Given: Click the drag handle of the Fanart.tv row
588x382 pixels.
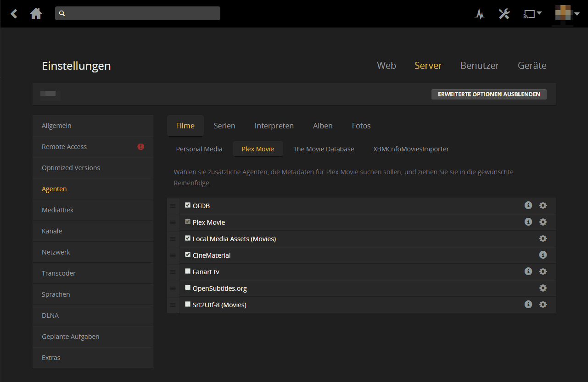Looking at the screenshot, I should [x=173, y=272].
